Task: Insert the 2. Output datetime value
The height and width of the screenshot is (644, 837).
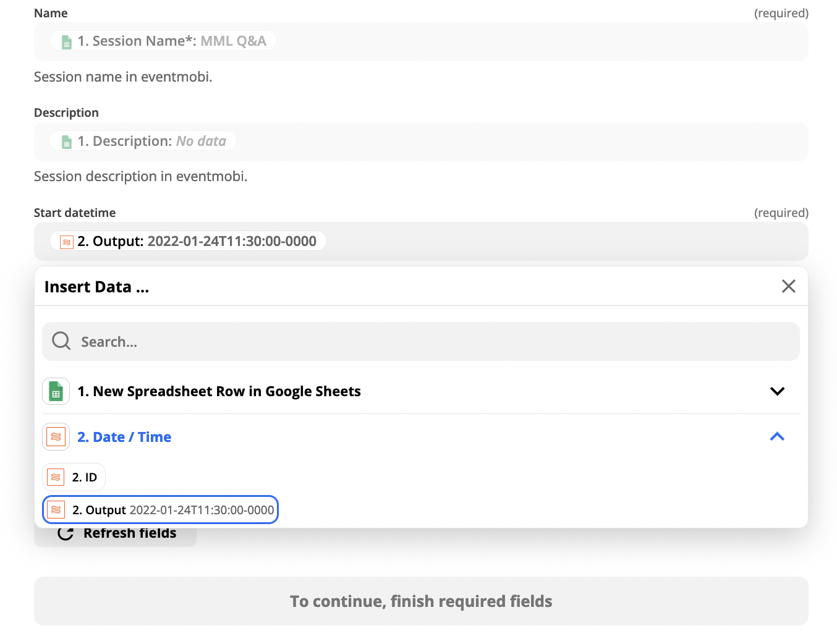Action: tap(161, 510)
